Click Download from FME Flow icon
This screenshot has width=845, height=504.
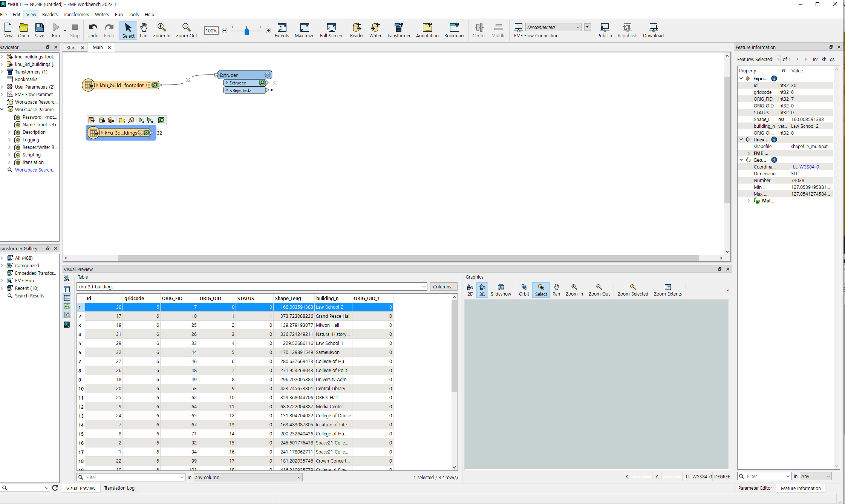click(x=653, y=30)
